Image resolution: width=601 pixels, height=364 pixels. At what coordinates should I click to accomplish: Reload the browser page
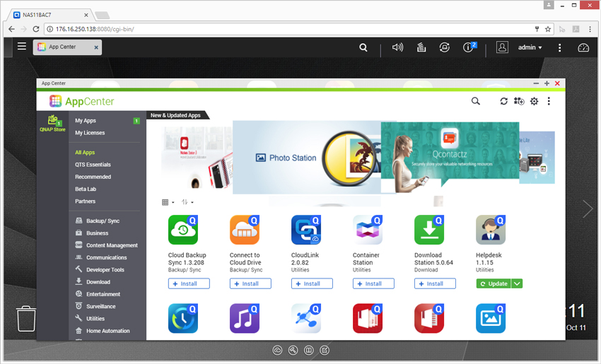pyautogui.click(x=35, y=29)
